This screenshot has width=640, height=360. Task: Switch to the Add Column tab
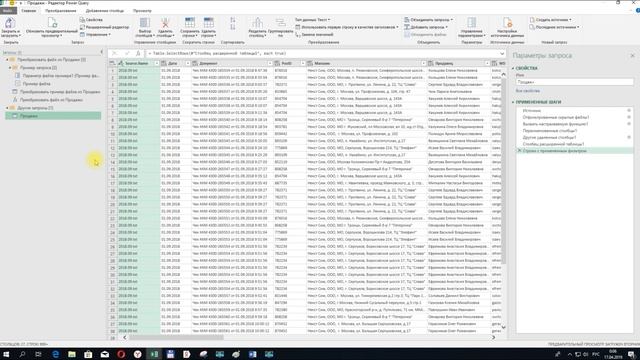tap(105, 11)
